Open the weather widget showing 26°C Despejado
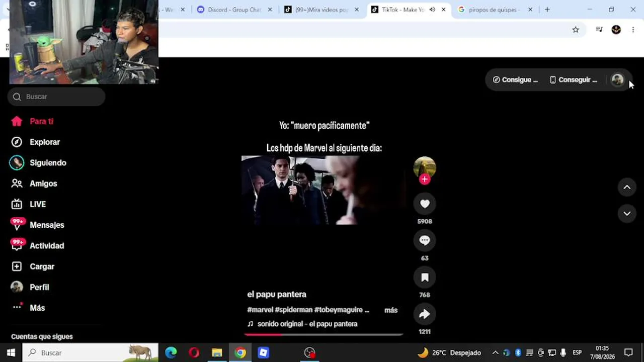The image size is (644, 362). click(x=449, y=352)
